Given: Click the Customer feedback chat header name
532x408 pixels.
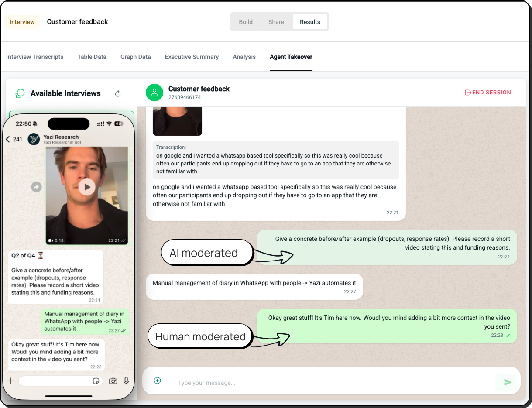Looking at the screenshot, I should pos(199,89).
